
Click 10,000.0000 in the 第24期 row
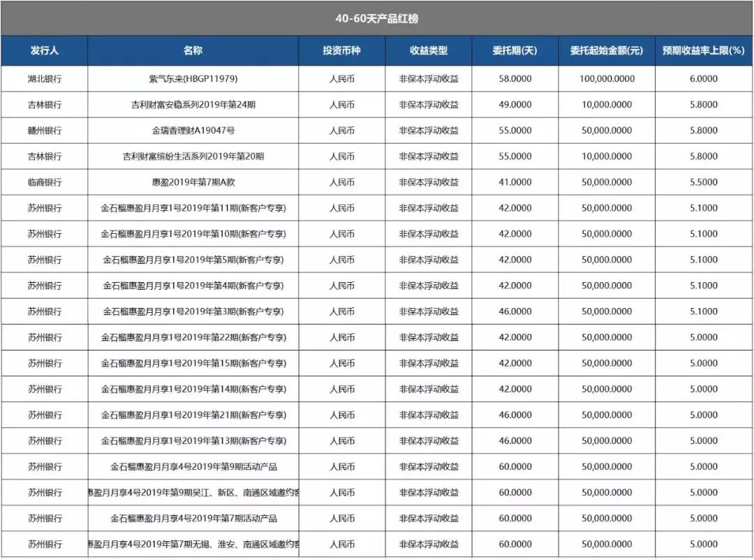click(x=607, y=105)
